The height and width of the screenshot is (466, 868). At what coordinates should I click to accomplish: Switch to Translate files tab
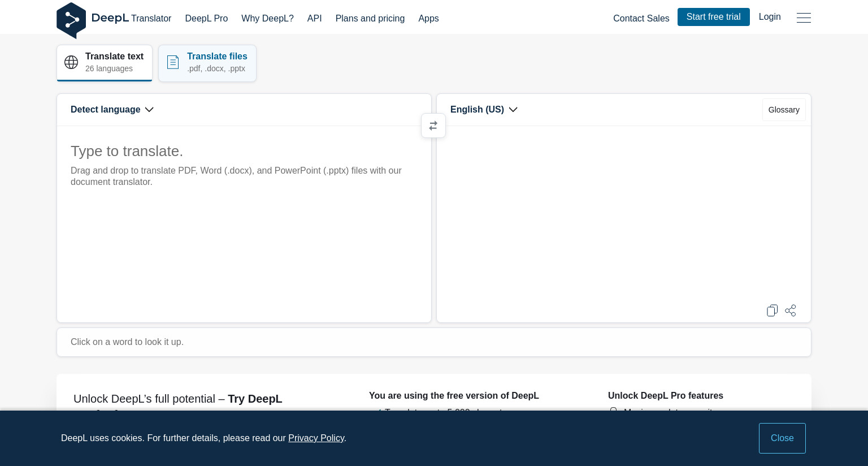[207, 63]
